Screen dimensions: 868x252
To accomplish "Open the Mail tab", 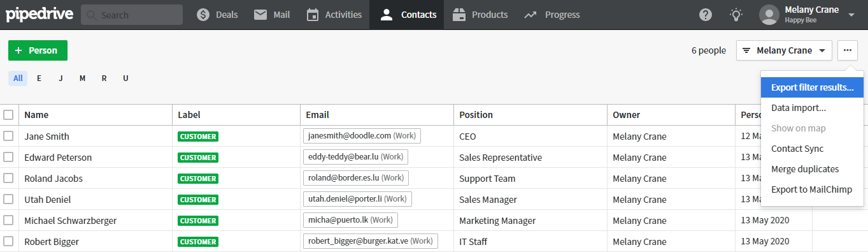I will (271, 15).
